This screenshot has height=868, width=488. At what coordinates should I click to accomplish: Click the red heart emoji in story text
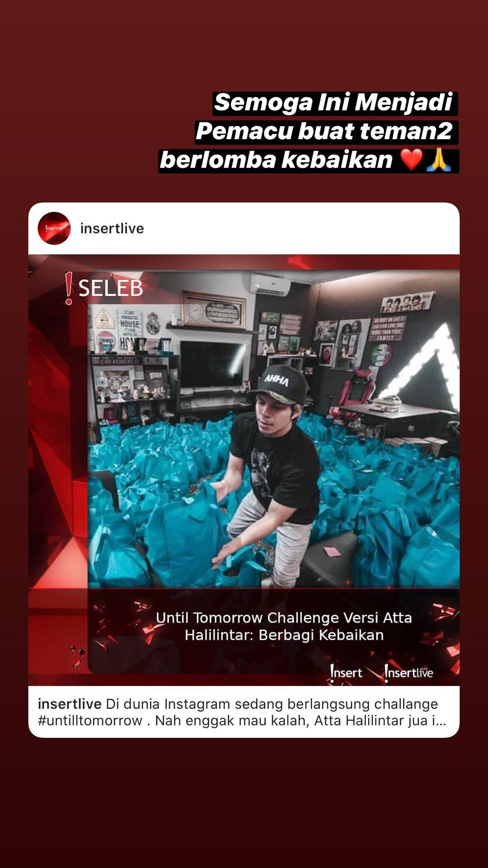[x=412, y=160]
